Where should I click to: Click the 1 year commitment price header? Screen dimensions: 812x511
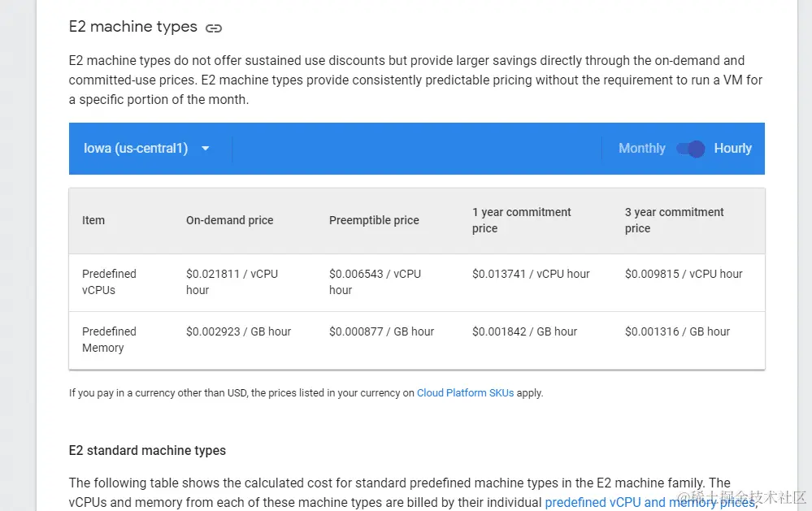(x=521, y=220)
